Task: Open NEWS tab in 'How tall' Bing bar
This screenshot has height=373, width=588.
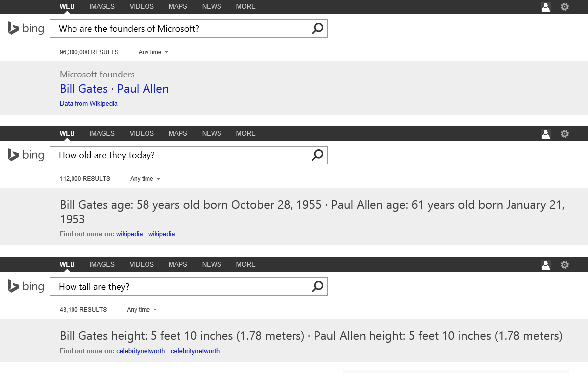Action: [x=212, y=265]
